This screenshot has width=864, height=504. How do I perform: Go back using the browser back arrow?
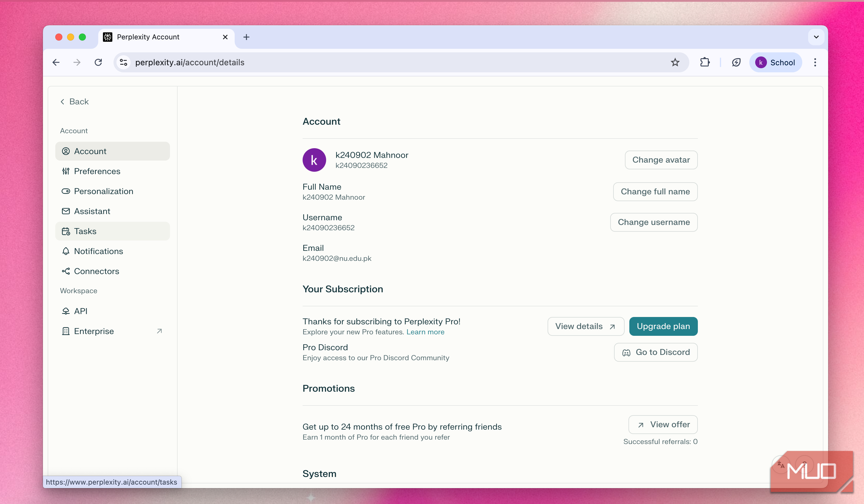(56, 62)
